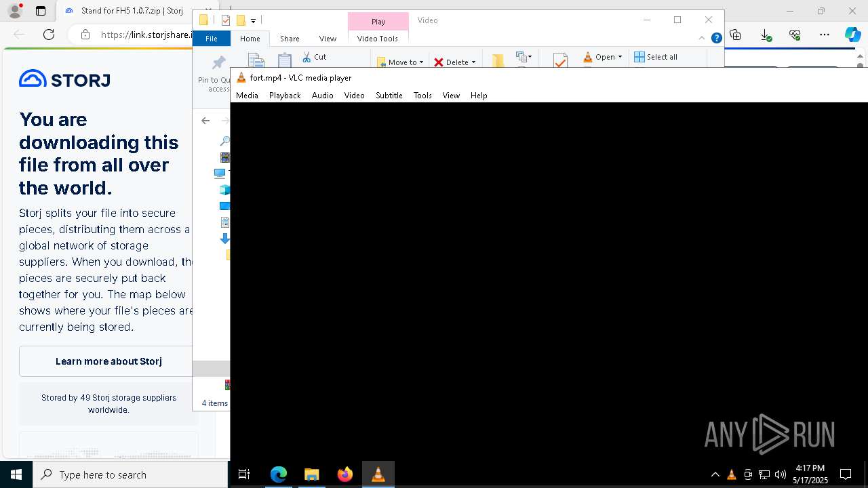Viewport: 868px width, 488px height.
Task: Select Downloads icon in navigation pane
Action: (x=224, y=239)
